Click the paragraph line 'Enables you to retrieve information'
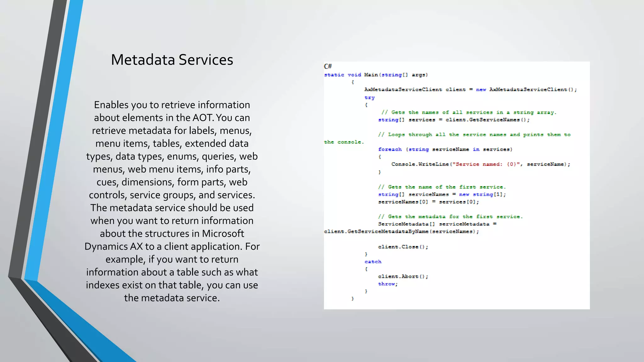The image size is (644, 362). coord(172,105)
